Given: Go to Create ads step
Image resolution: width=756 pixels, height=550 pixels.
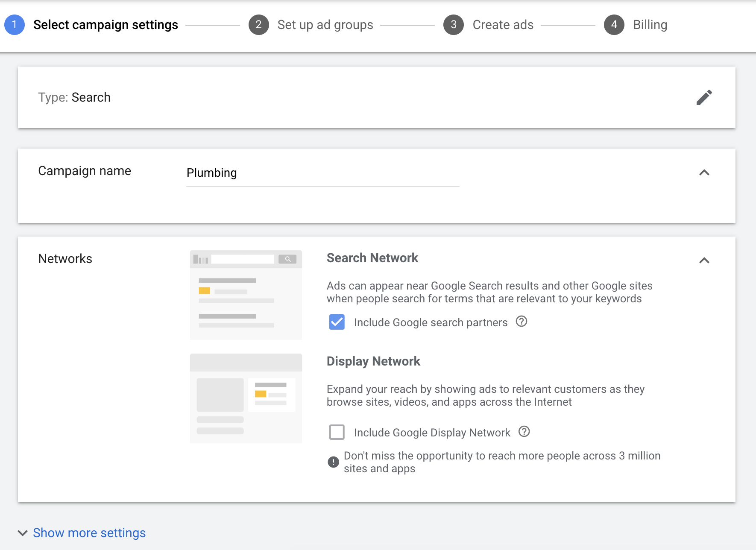Looking at the screenshot, I should tap(503, 25).
